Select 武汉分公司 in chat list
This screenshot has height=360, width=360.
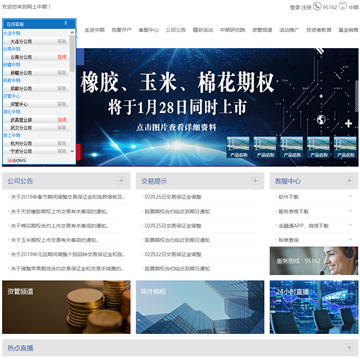click(x=36, y=128)
